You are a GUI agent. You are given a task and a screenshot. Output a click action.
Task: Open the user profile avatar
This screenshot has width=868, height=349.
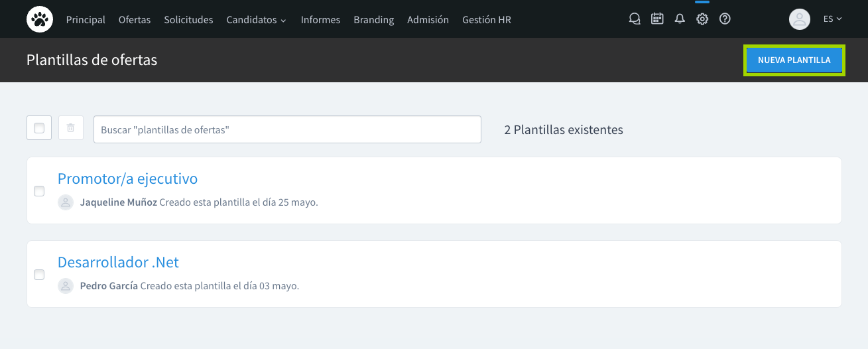click(x=800, y=19)
